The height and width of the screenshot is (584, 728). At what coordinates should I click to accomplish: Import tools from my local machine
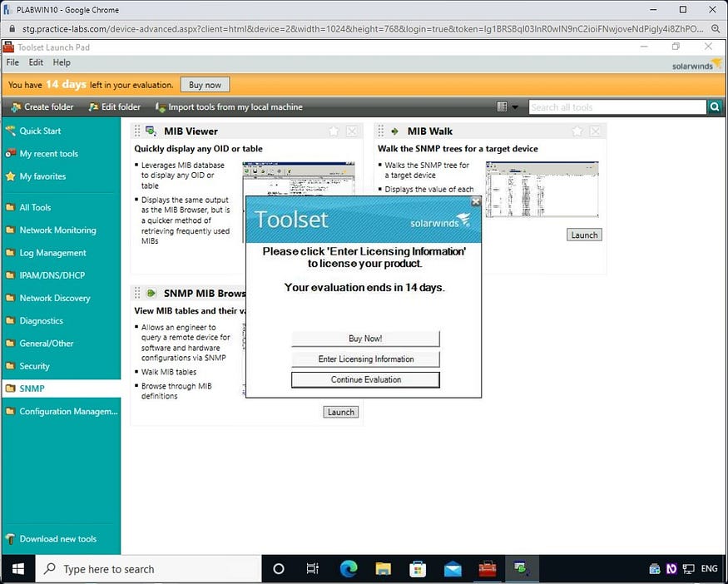(x=229, y=107)
